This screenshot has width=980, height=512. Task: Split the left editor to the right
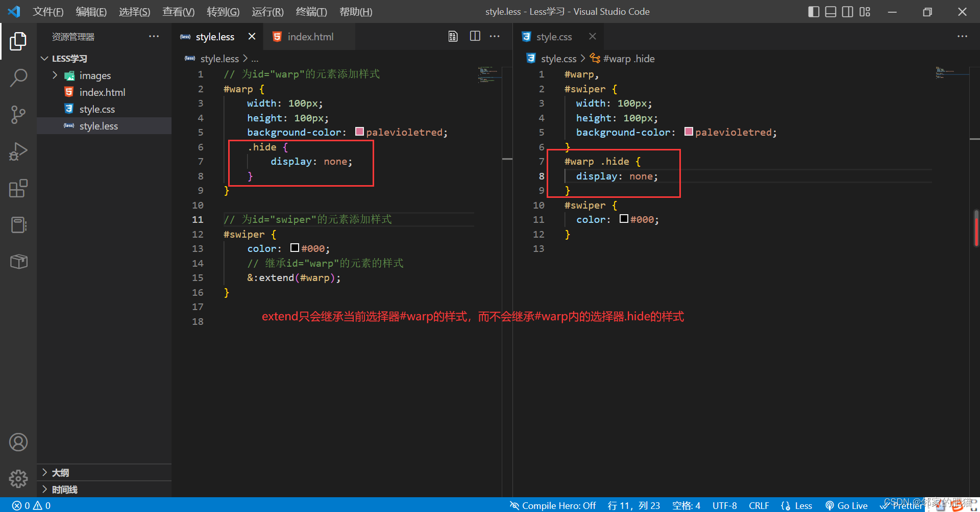pos(475,36)
